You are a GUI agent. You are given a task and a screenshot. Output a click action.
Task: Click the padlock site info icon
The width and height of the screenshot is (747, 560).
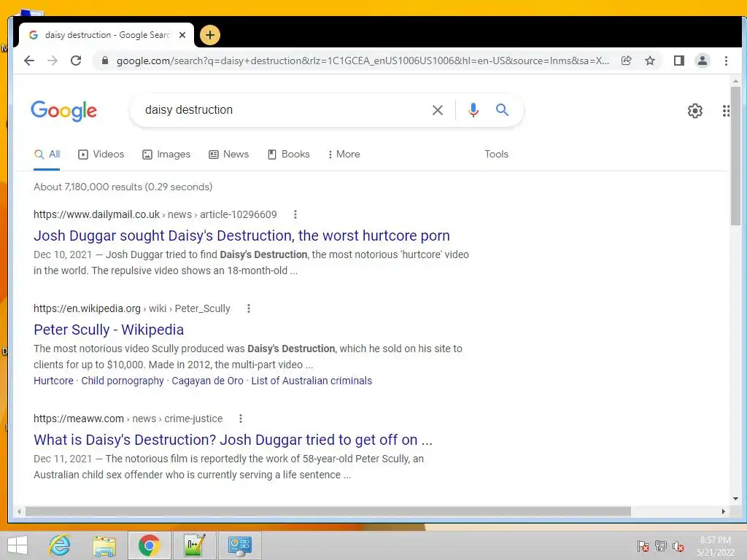pyautogui.click(x=105, y=61)
